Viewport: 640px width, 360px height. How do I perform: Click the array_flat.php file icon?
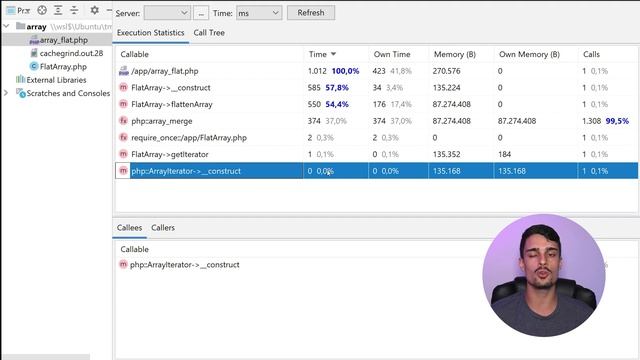(x=34, y=40)
